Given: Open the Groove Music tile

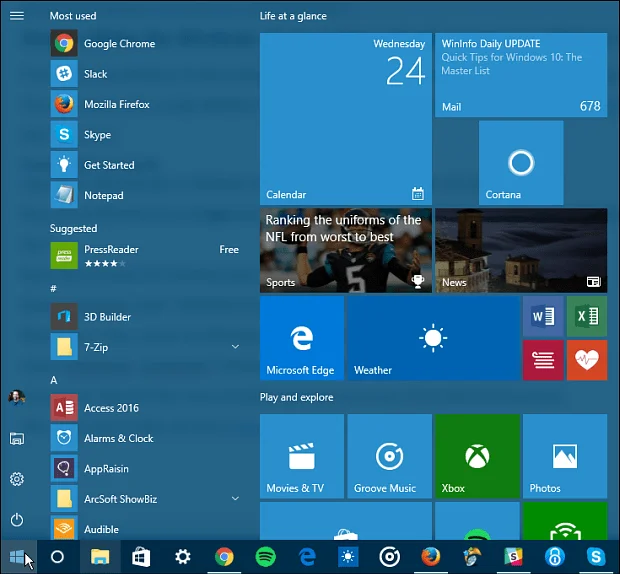Looking at the screenshot, I should coord(389,456).
